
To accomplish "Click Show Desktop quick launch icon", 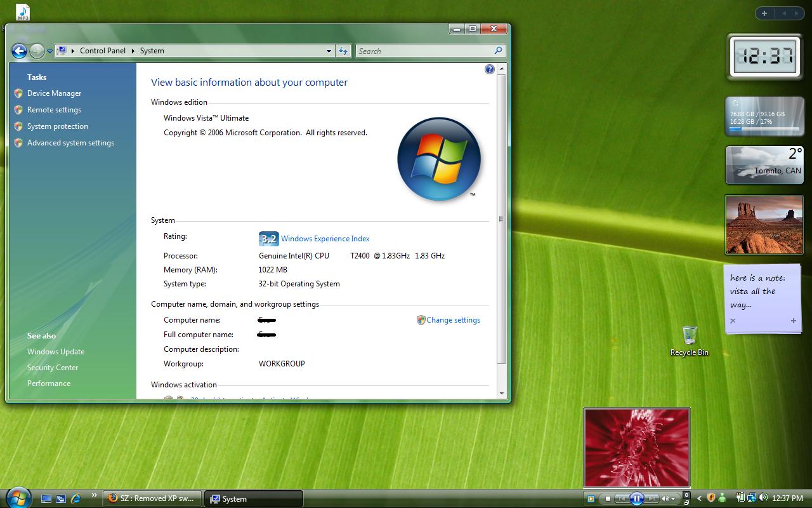I will [x=46, y=499].
